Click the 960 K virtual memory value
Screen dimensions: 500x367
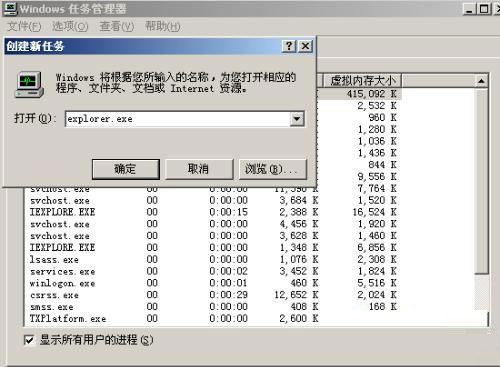[382, 117]
